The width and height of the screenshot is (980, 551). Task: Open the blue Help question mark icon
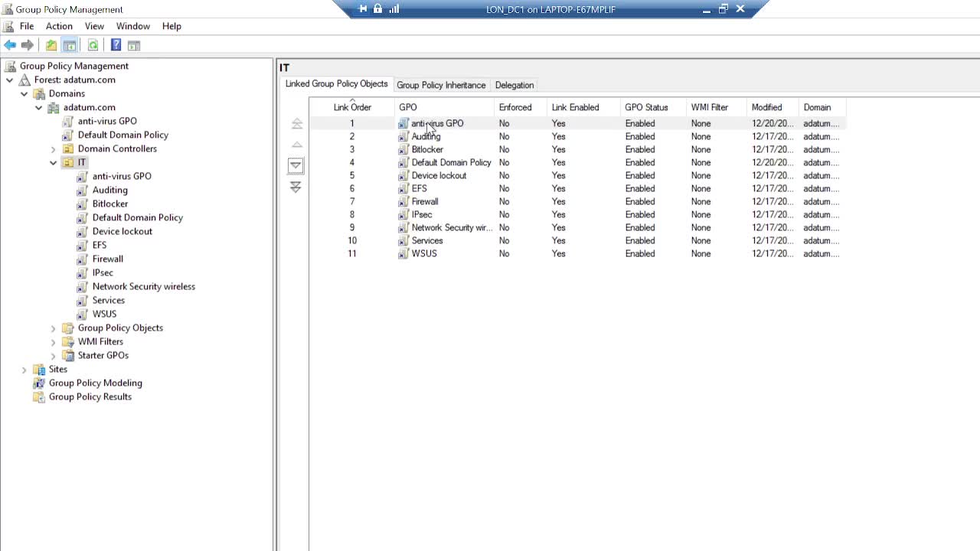(116, 45)
